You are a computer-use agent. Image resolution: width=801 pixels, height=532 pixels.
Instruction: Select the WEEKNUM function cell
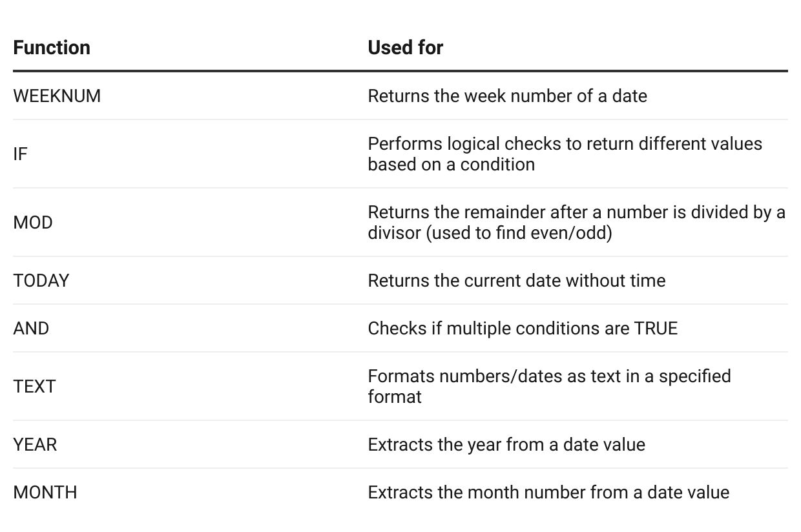pyautogui.click(x=57, y=96)
